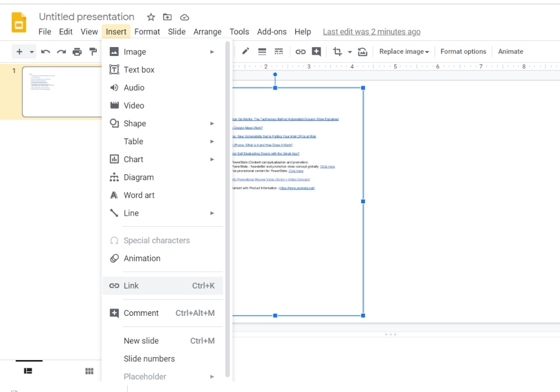Select the Paint format tool
The height and width of the screenshot is (392, 560).
click(94, 51)
